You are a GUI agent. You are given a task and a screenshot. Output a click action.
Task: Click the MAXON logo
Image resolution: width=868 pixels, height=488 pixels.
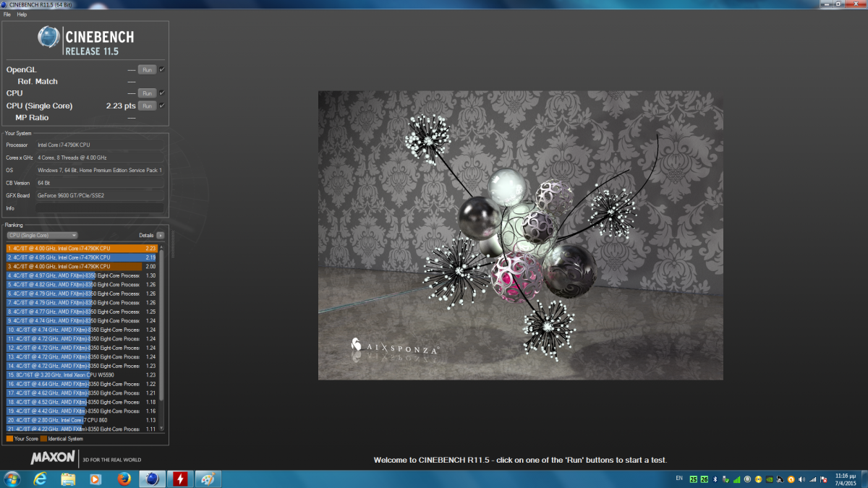(x=53, y=458)
